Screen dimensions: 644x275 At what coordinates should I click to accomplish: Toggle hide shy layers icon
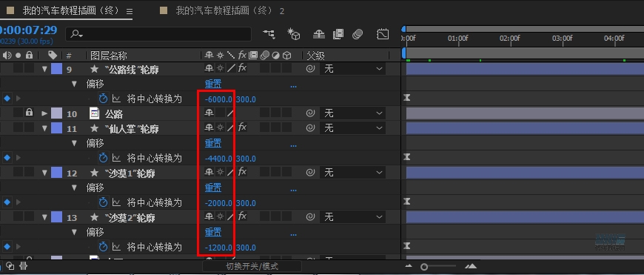(x=319, y=34)
